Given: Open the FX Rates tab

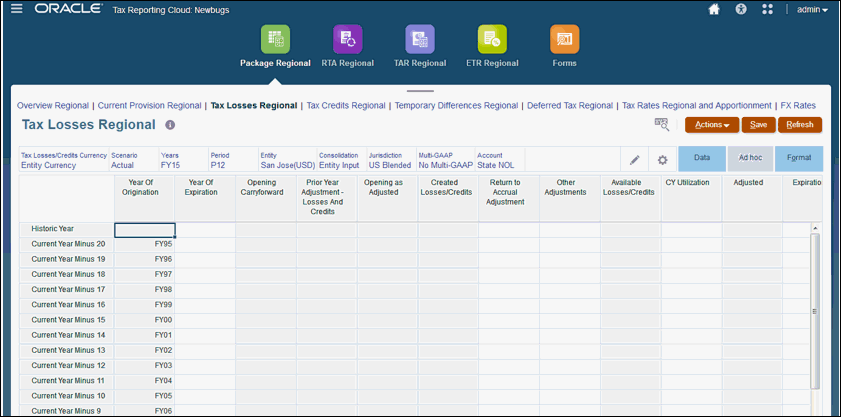Looking at the screenshot, I should point(798,106).
